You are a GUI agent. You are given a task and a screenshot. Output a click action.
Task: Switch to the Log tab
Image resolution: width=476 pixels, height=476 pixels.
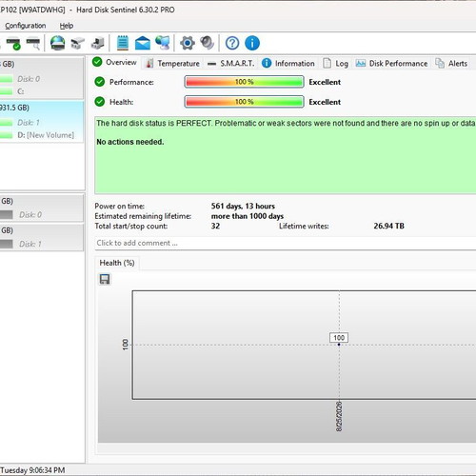(336, 64)
